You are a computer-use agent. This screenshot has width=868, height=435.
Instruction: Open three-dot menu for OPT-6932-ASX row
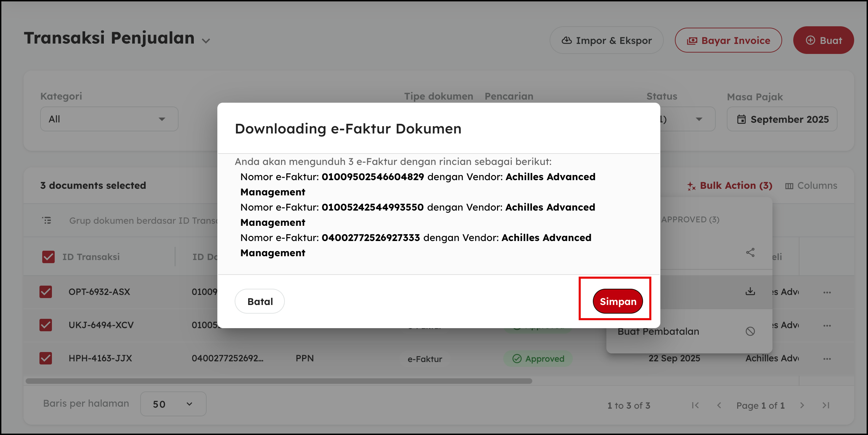coord(827,293)
